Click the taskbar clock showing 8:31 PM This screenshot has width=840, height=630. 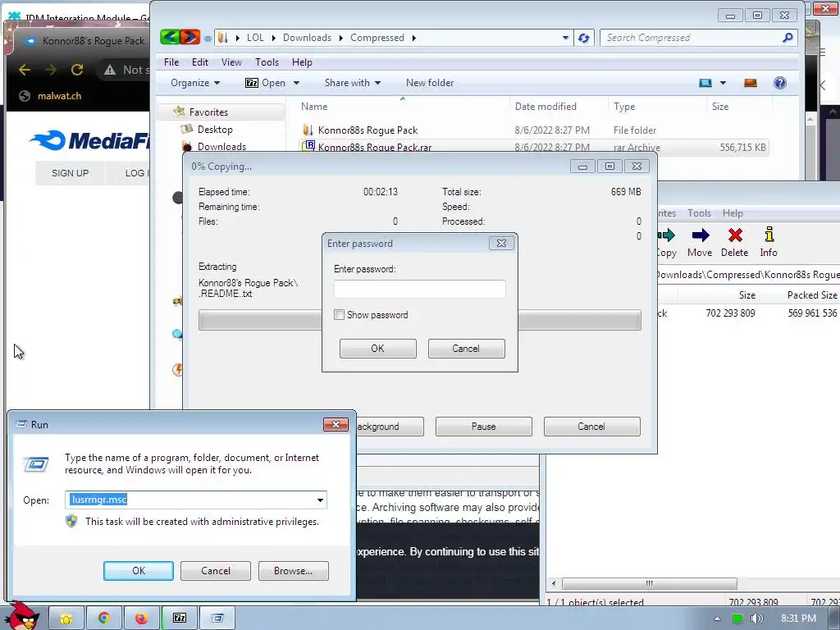tap(798, 619)
